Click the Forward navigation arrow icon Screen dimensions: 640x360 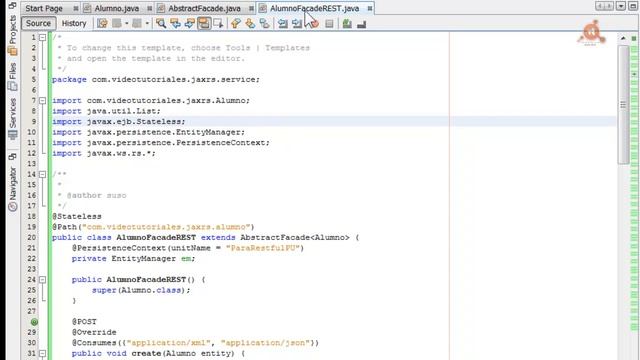point(137,23)
